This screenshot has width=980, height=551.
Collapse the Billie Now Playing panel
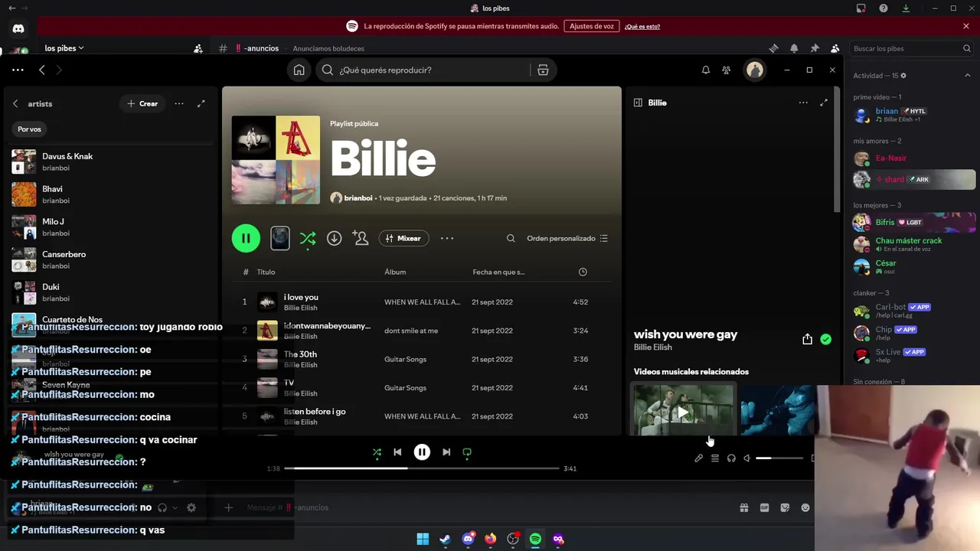click(638, 103)
